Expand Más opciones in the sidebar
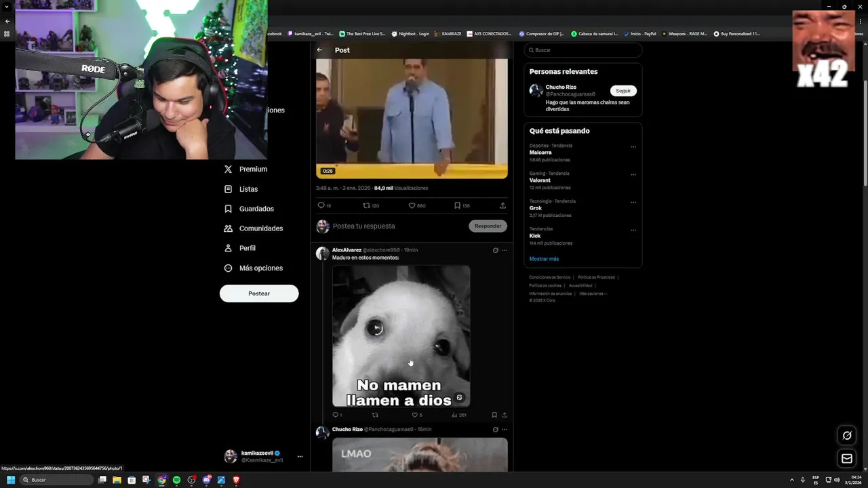Viewport: 868px width, 488px height. click(x=254, y=268)
